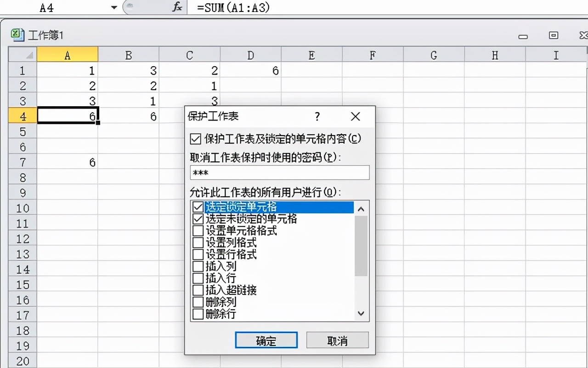The image size is (588, 368).
Task: Click the password field with asterisks
Action: pos(280,172)
